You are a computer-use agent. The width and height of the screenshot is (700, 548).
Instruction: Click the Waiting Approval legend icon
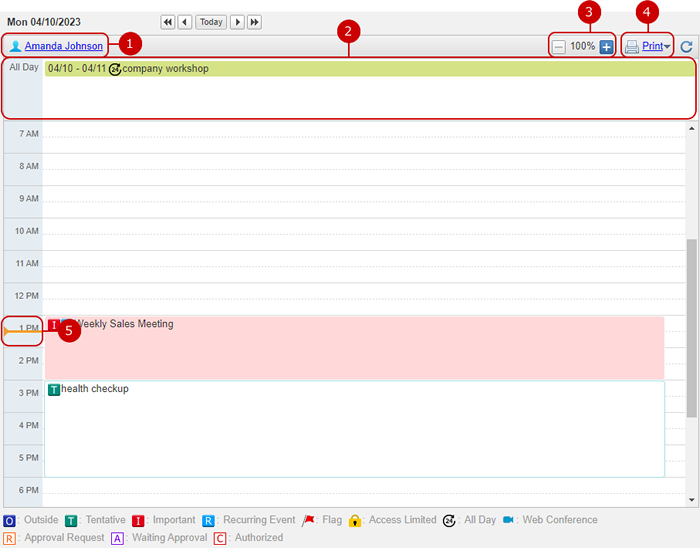(x=117, y=539)
